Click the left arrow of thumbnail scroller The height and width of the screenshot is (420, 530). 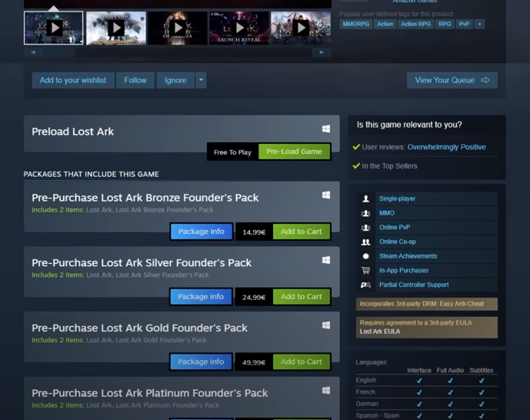33,52
